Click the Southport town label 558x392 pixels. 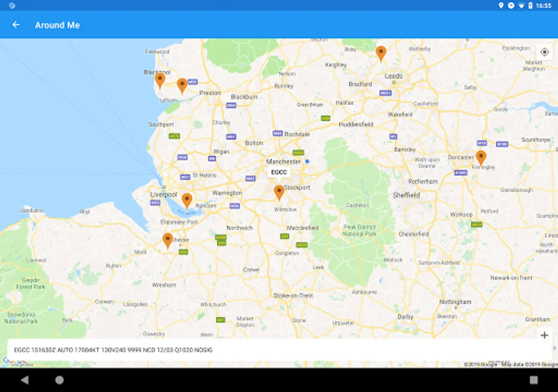(x=161, y=125)
